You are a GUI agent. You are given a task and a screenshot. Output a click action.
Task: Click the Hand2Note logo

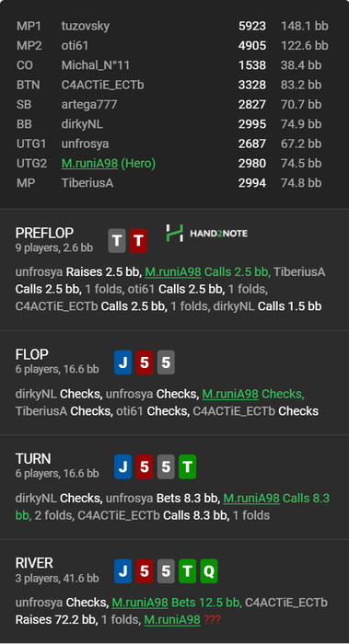click(207, 234)
